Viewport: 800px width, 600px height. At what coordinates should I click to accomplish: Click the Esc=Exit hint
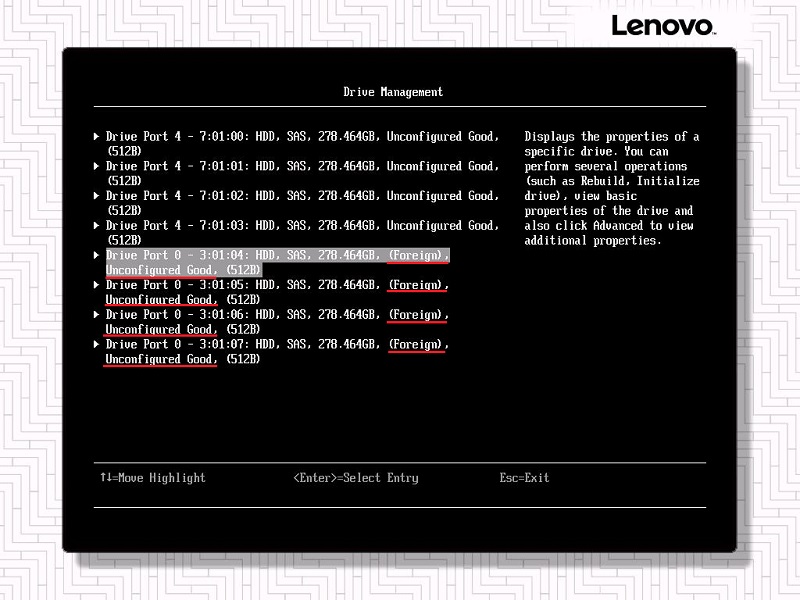click(524, 478)
